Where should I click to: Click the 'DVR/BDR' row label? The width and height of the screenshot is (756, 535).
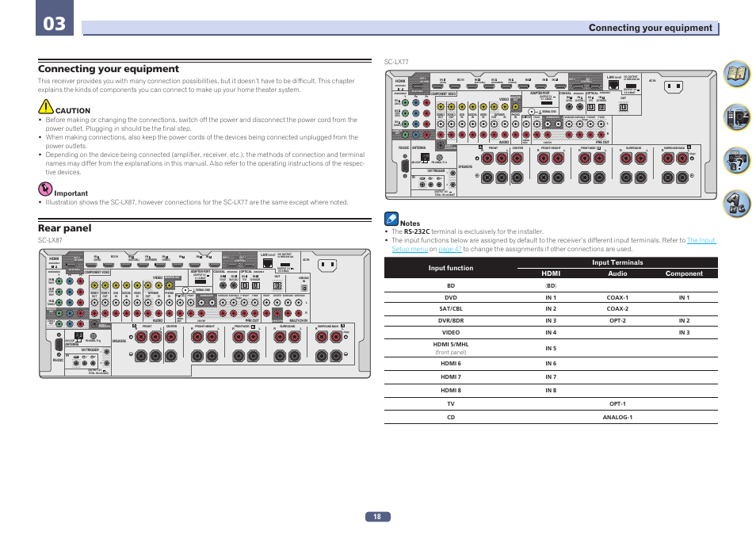pos(451,321)
